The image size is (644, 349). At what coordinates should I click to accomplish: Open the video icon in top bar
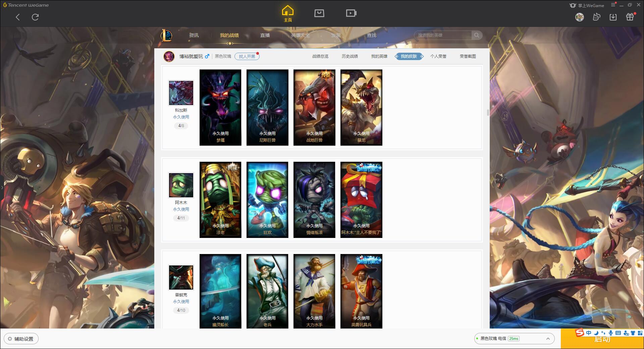pos(351,13)
